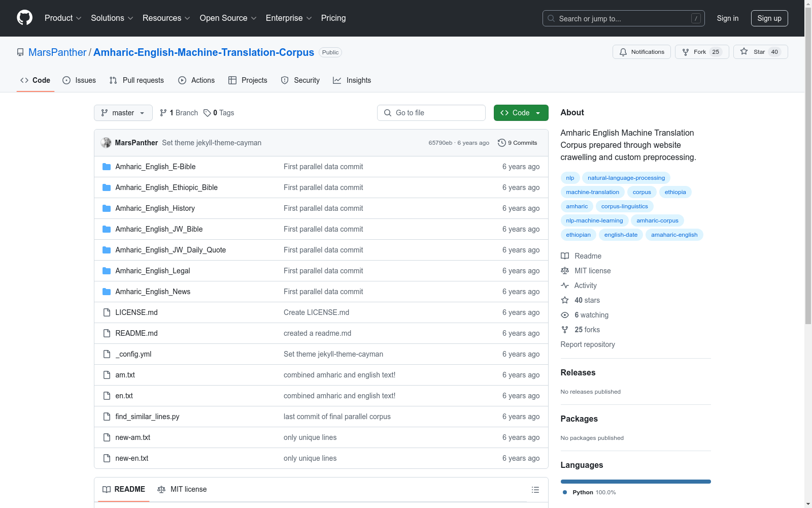The image size is (812, 508).
Task: Click the tag icon next to Tags
Action: pos(207,113)
